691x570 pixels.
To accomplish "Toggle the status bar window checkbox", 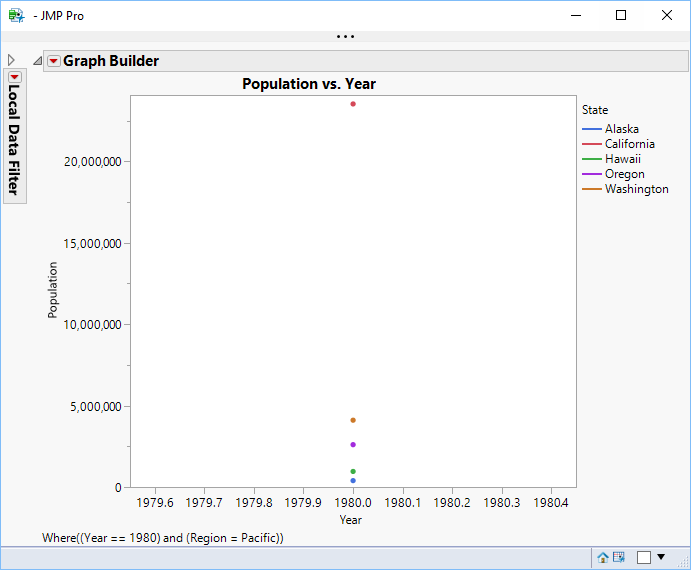I will click(644, 557).
